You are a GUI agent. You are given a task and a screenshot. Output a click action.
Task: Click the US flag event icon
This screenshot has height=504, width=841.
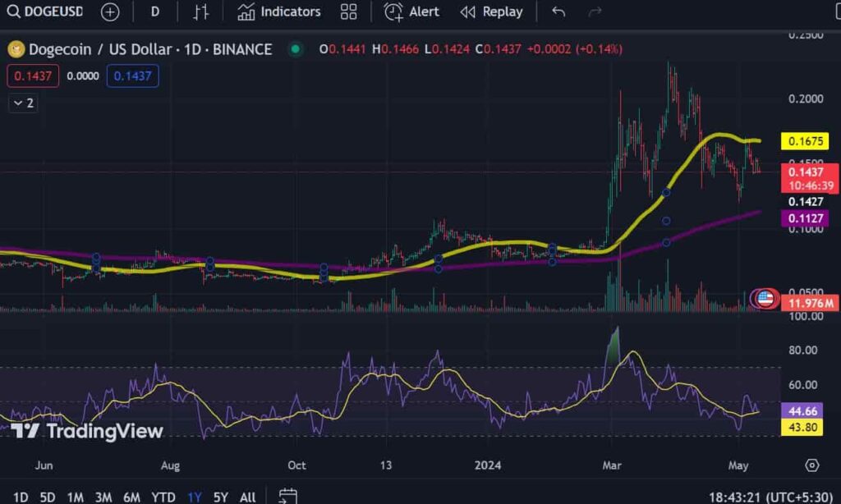click(765, 298)
